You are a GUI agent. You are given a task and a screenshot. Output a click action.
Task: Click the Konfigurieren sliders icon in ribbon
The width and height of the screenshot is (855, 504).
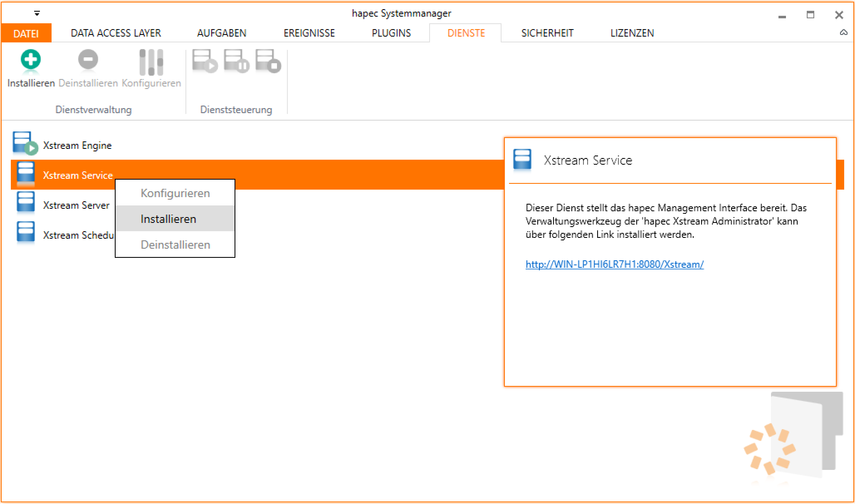[151, 62]
